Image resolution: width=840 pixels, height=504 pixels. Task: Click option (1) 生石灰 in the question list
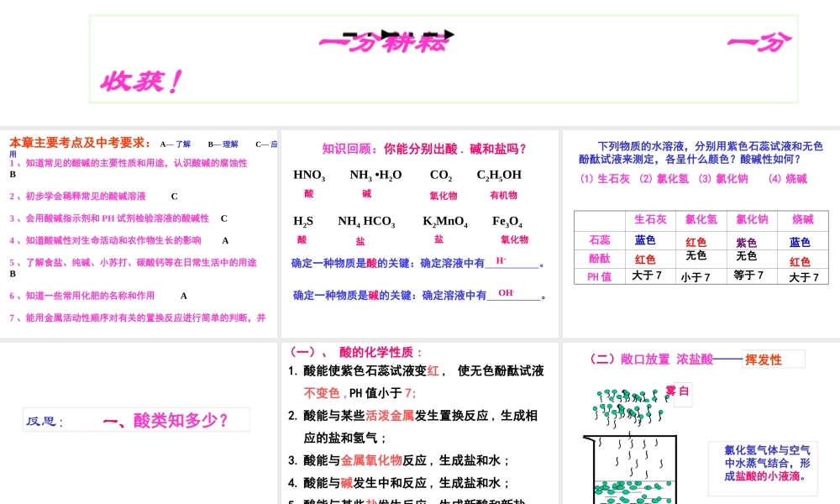pyautogui.click(x=605, y=179)
